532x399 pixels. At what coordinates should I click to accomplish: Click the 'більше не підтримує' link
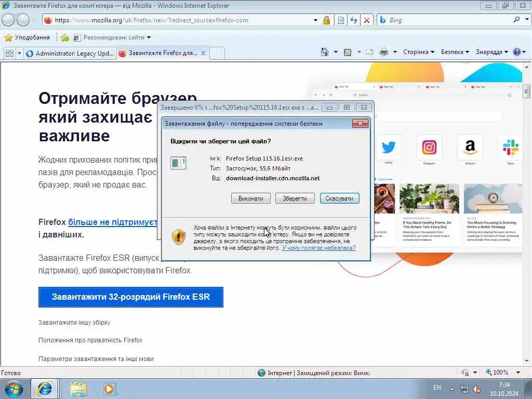click(x=113, y=222)
